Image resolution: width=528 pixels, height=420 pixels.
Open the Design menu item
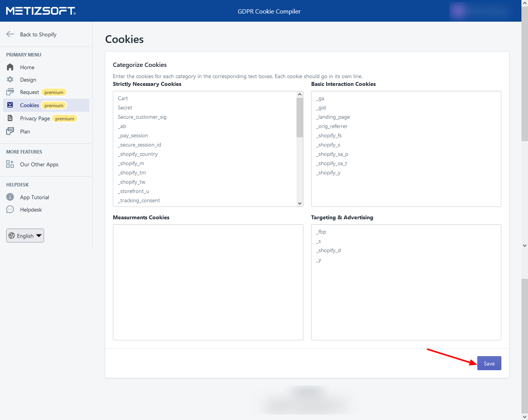28,80
